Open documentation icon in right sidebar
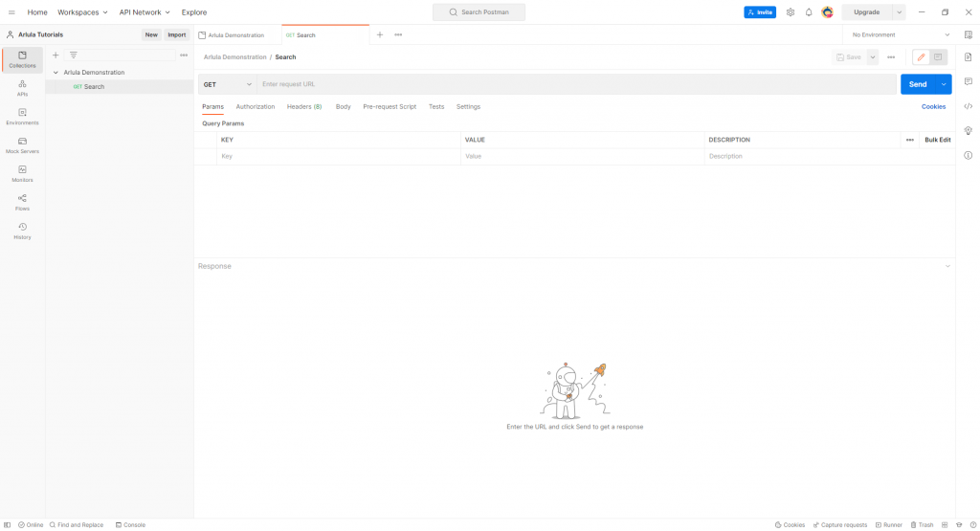 point(969,57)
